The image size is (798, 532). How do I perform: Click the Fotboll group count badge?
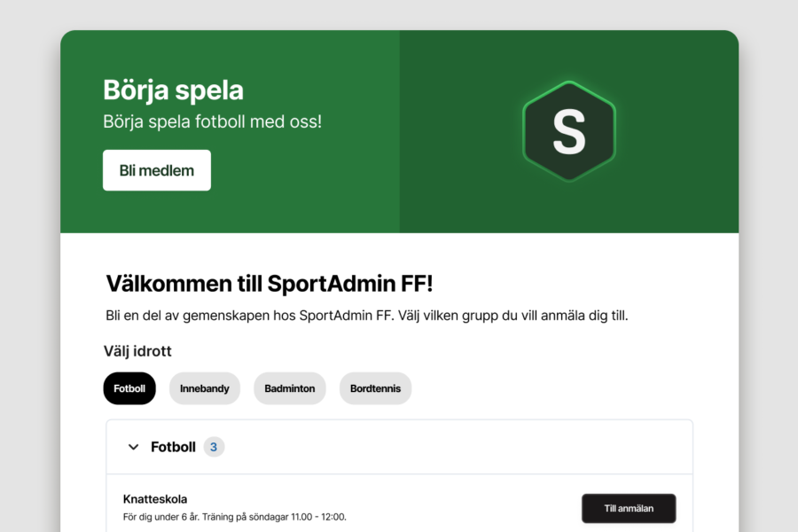(214, 447)
